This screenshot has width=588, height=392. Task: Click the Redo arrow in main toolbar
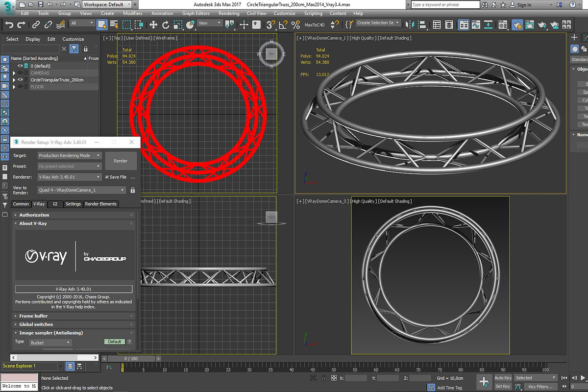[x=21, y=24]
